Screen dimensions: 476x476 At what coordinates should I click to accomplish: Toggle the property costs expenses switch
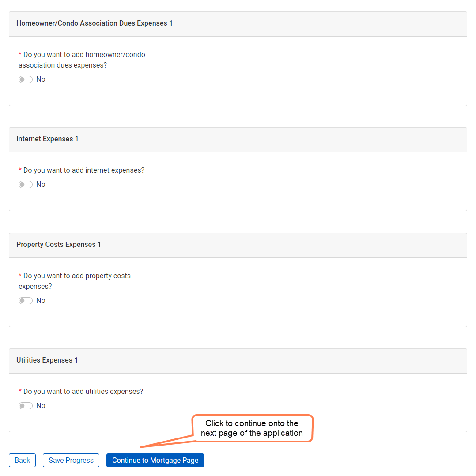pos(26,301)
